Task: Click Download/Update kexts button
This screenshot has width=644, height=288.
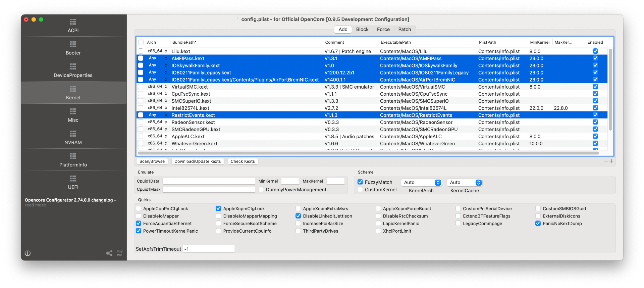Action: [198, 161]
